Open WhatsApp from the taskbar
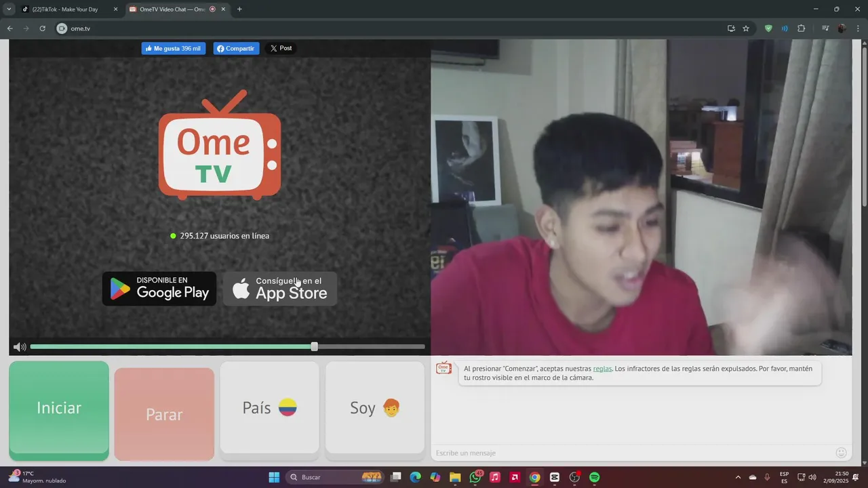 (475, 477)
